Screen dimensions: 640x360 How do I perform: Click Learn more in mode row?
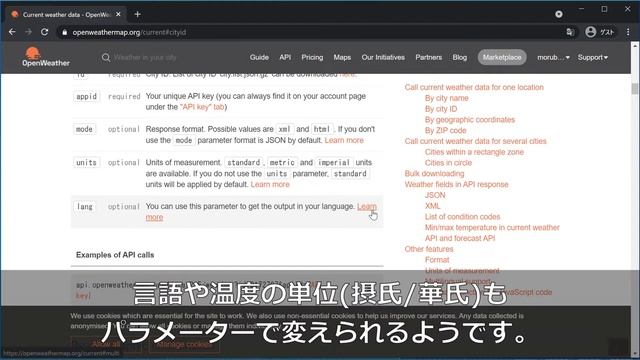[x=344, y=140]
